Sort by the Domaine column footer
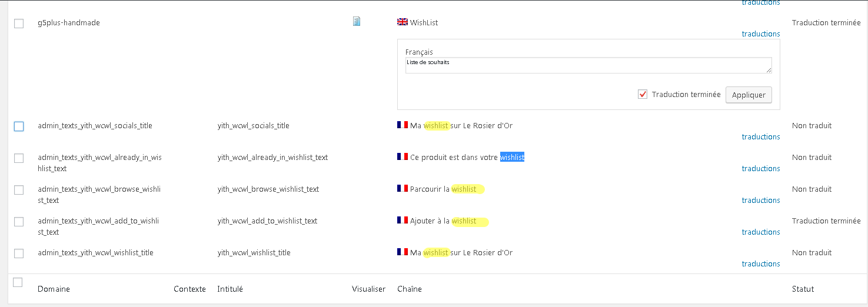The height and width of the screenshot is (307, 868). (x=54, y=289)
